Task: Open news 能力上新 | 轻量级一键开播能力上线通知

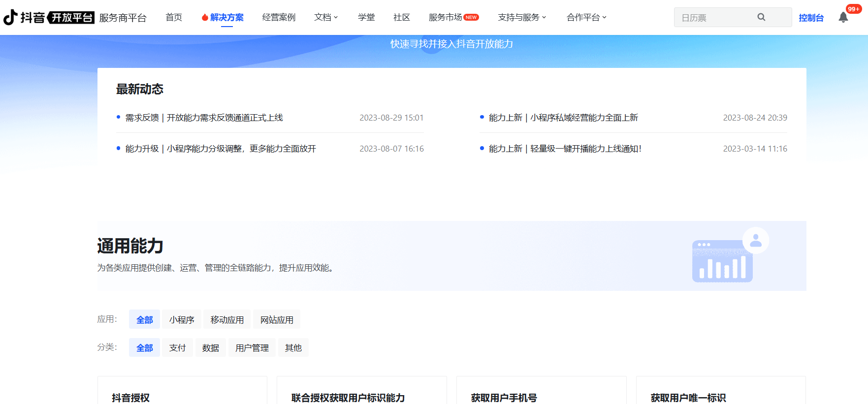Action: tap(565, 149)
